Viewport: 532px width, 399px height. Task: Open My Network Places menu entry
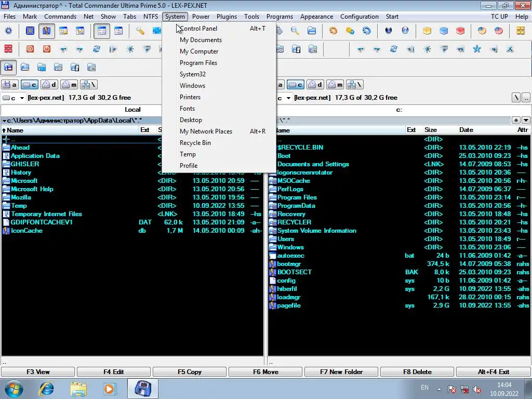219,131
